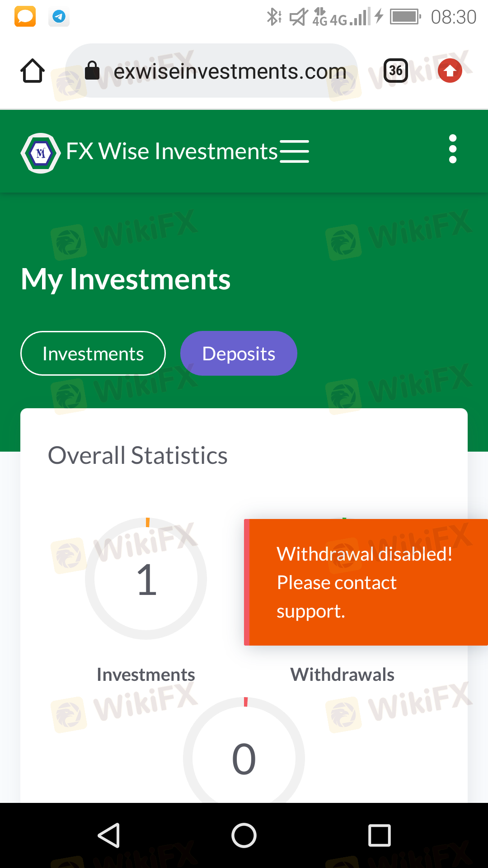Click the Investments statistic label

click(x=146, y=675)
